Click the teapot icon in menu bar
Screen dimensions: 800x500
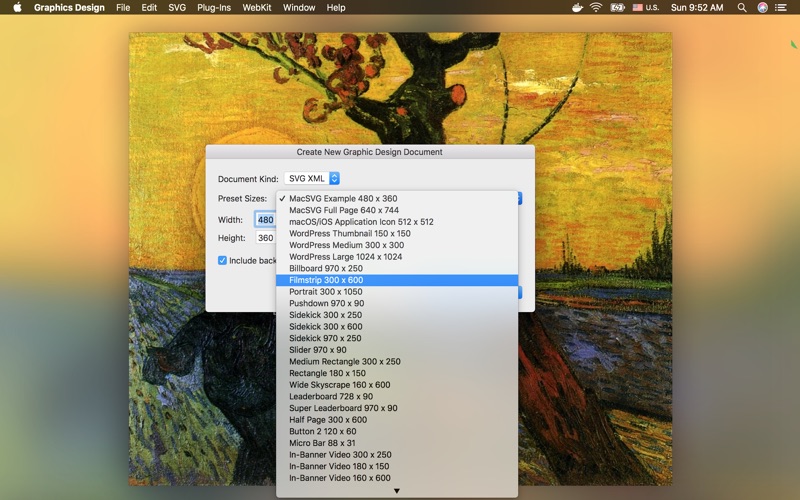(577, 7)
